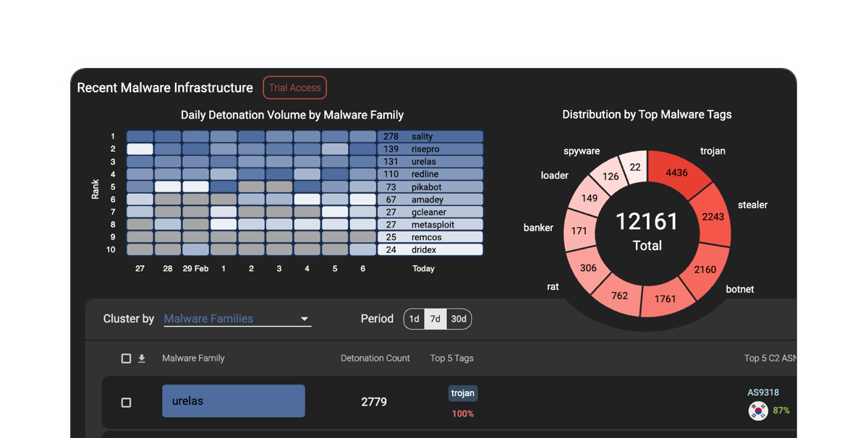Image resolution: width=868 pixels, height=438 pixels.
Task: Switch period to 30d
Action: click(x=459, y=319)
